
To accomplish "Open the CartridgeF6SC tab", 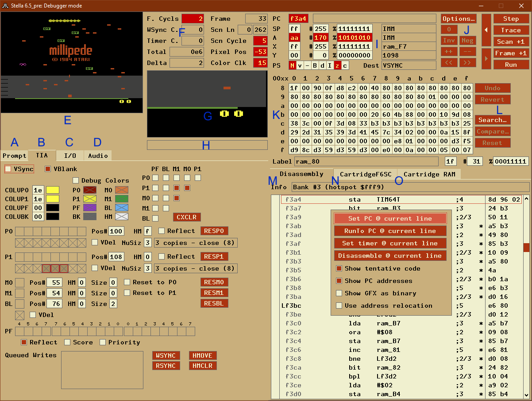I will click(x=366, y=174).
